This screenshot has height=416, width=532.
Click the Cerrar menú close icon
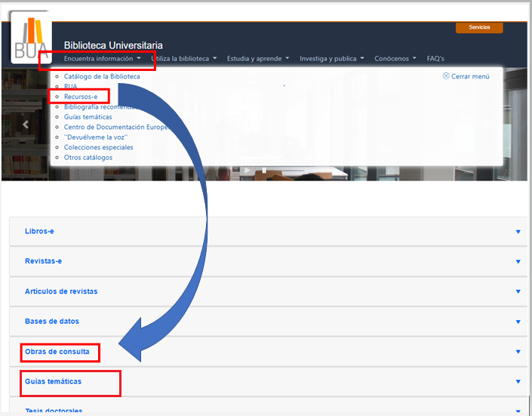point(446,76)
